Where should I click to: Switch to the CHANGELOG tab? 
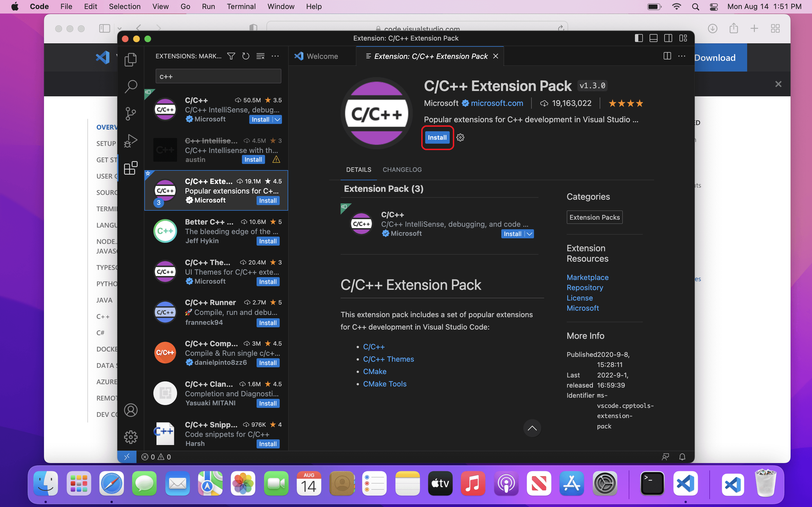pyautogui.click(x=402, y=170)
